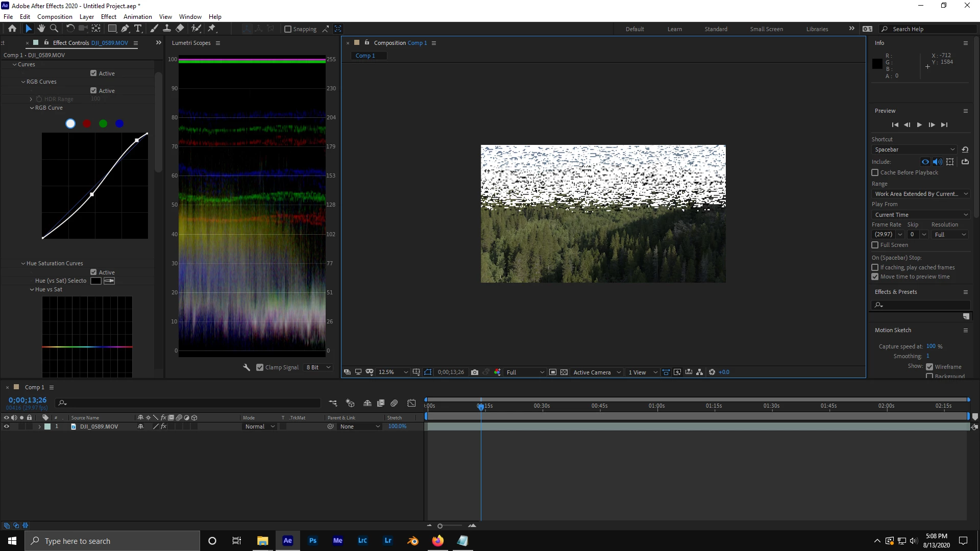Select the Zoom tool magnifier
This screenshot has width=980, height=551.
coord(54,29)
